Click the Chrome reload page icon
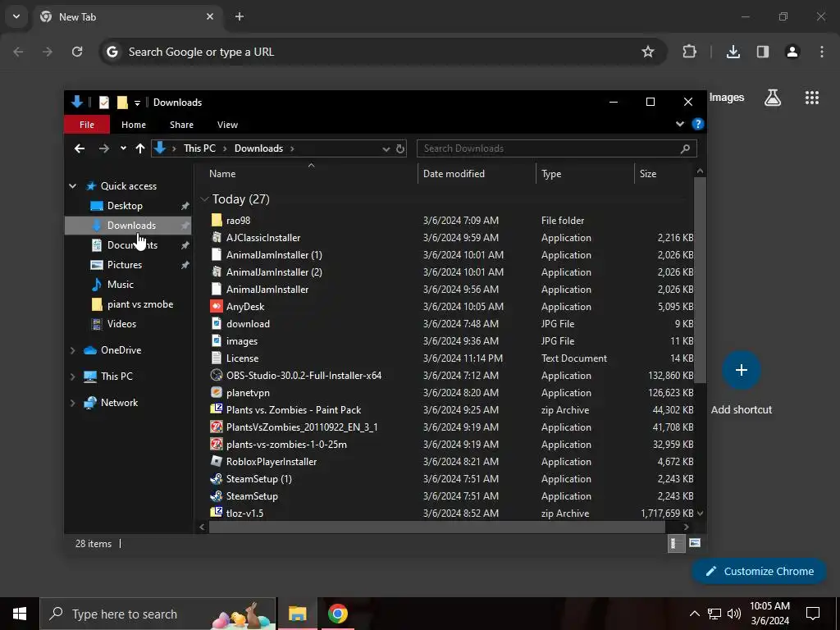 coord(77,52)
